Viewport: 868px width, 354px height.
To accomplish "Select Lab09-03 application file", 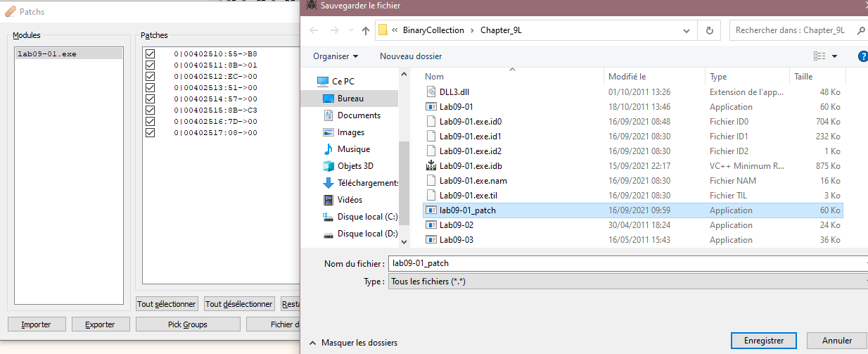I will pyautogui.click(x=633, y=240).
